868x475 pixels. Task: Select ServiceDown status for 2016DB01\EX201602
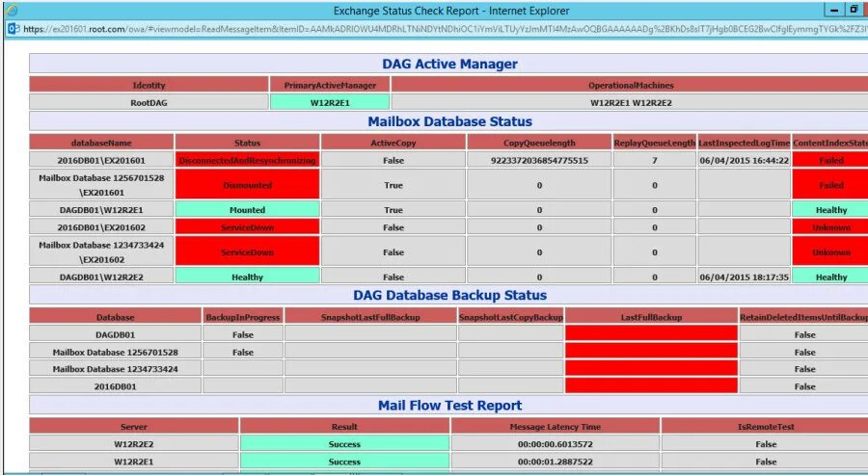coord(248,227)
